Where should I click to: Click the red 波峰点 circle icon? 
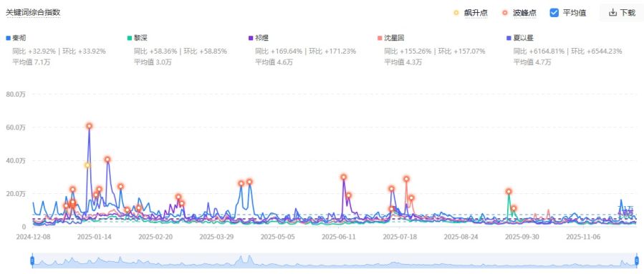(x=505, y=13)
